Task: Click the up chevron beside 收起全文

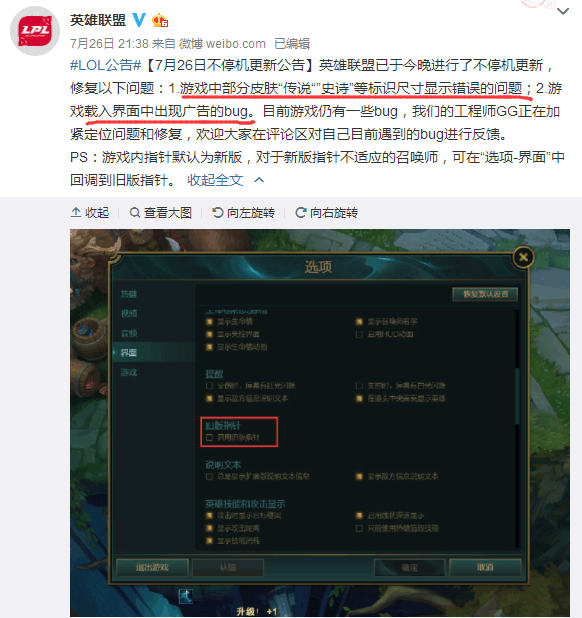Action: click(259, 180)
